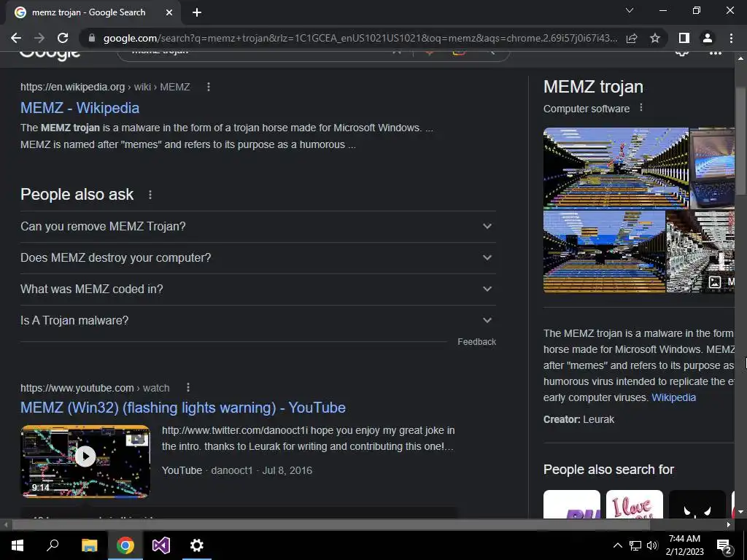Play the MEMZ YouTube video thumbnail
Image resolution: width=747 pixels, height=560 pixels.
(85, 462)
